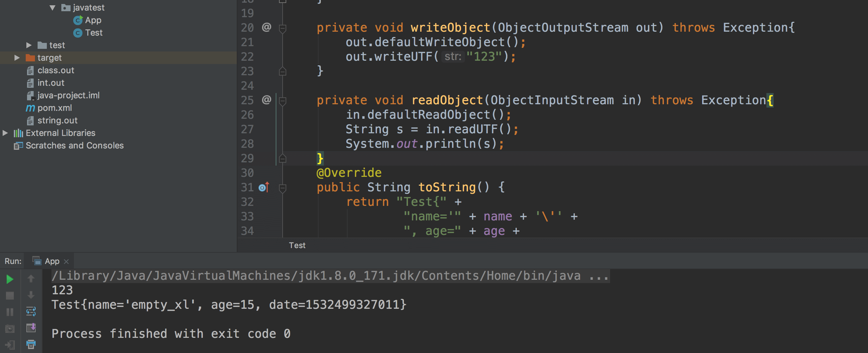
Task: Click "Process finished with exit code 0" text
Action: tap(171, 334)
